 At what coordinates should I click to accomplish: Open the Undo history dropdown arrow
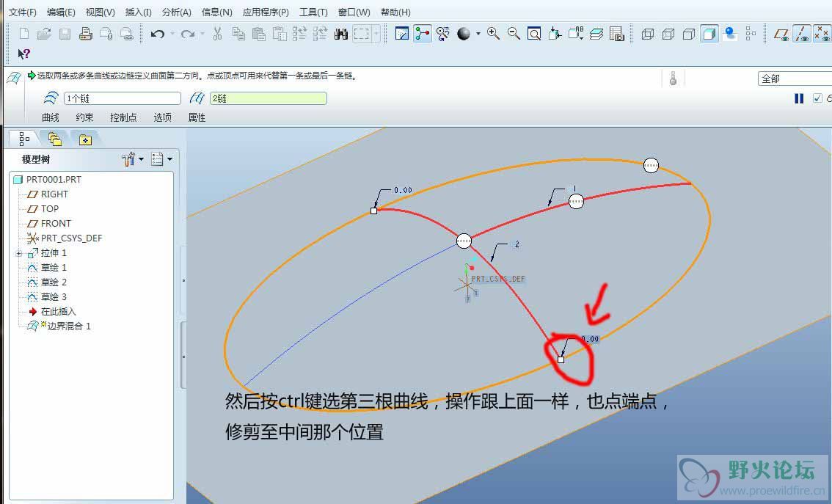click(172, 34)
